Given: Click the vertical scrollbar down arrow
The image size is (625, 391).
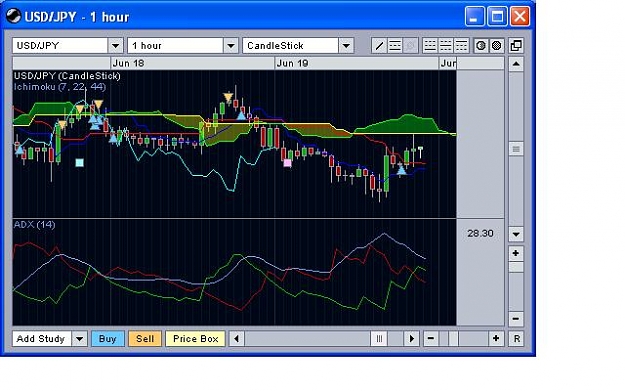Looking at the screenshot, I should [516, 234].
